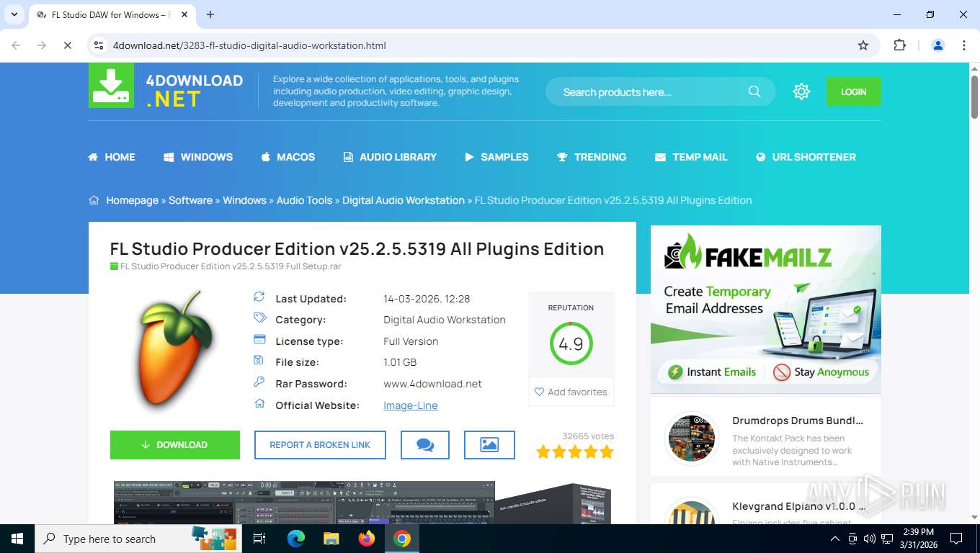Click Homepage in the breadcrumb
This screenshot has height=553, width=980.
point(132,200)
